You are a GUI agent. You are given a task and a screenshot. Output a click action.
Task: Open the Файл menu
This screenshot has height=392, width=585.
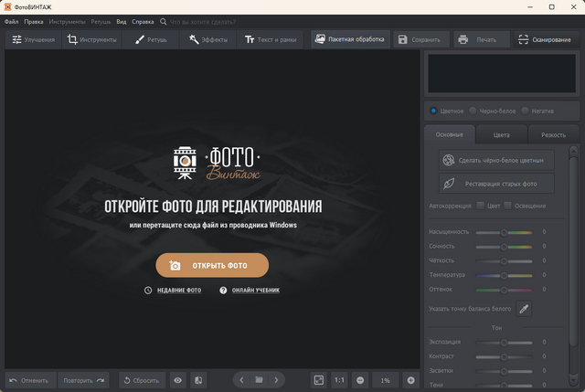click(x=11, y=20)
